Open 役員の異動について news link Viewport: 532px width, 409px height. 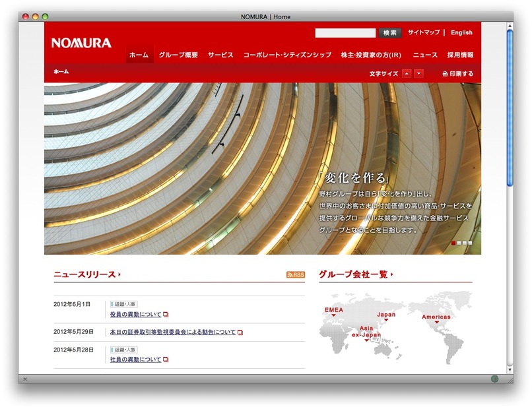point(135,315)
